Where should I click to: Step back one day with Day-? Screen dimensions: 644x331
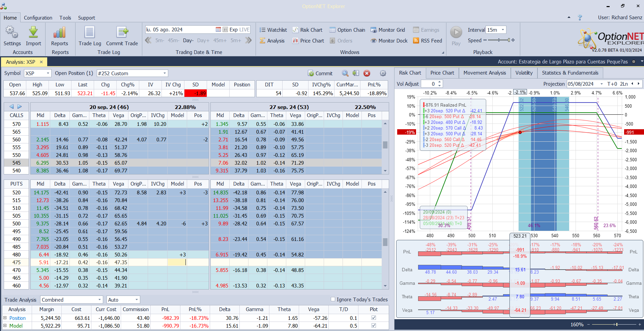click(x=188, y=40)
